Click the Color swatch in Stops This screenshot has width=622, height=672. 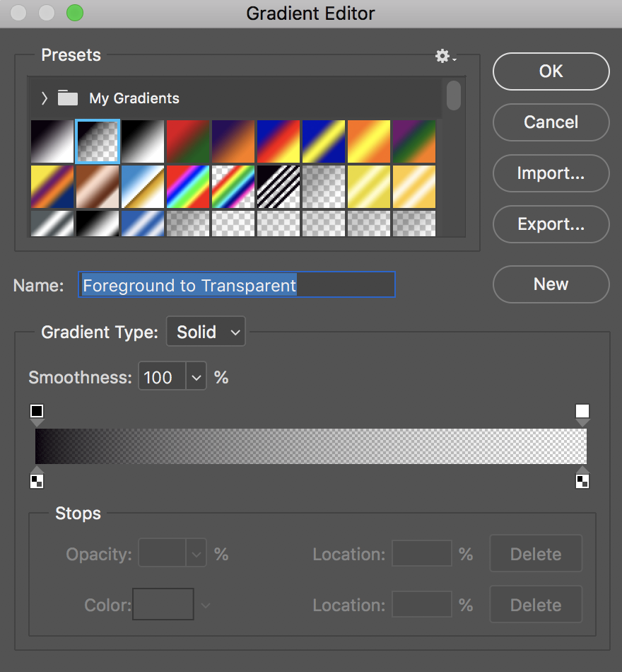tap(163, 604)
